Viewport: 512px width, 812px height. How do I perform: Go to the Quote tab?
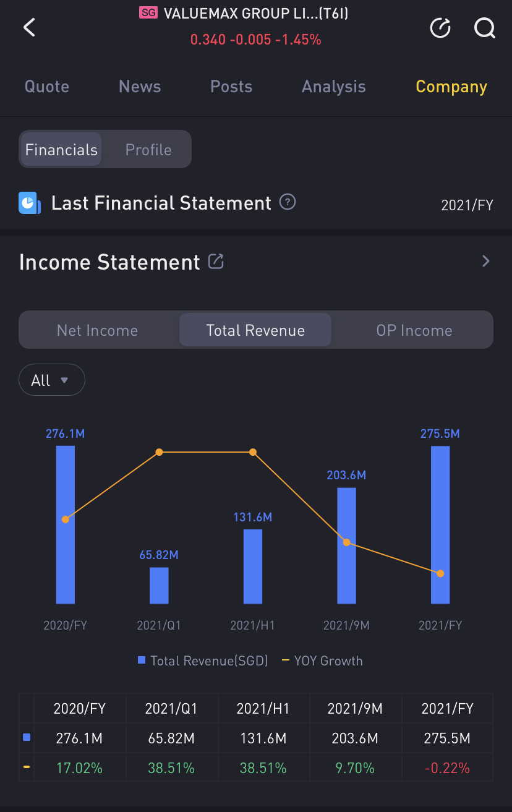[x=47, y=87]
